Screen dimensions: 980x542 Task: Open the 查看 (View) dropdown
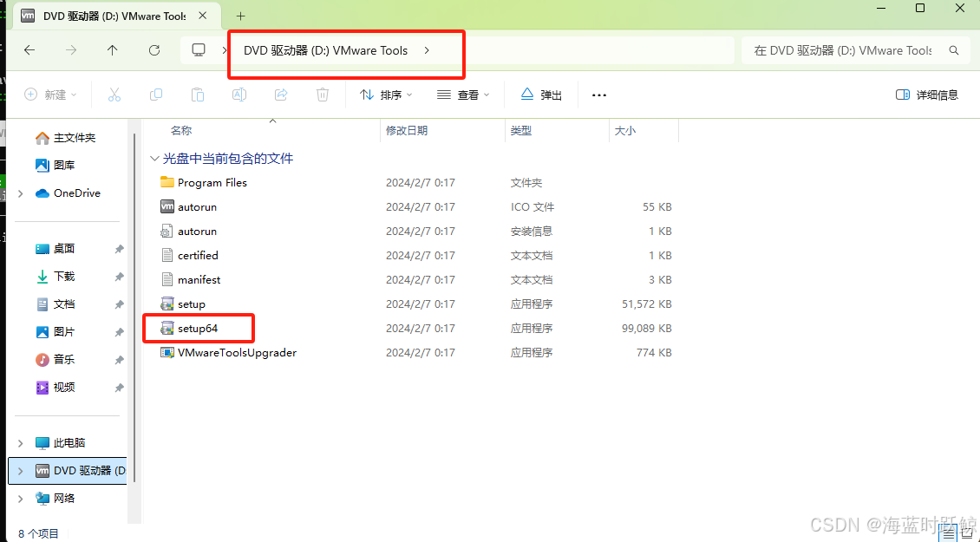tap(463, 95)
